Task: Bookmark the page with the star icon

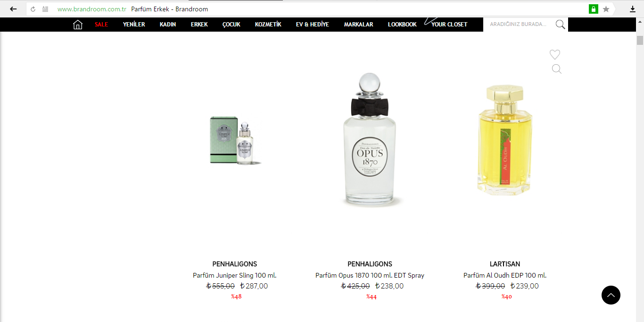Action: click(x=606, y=9)
